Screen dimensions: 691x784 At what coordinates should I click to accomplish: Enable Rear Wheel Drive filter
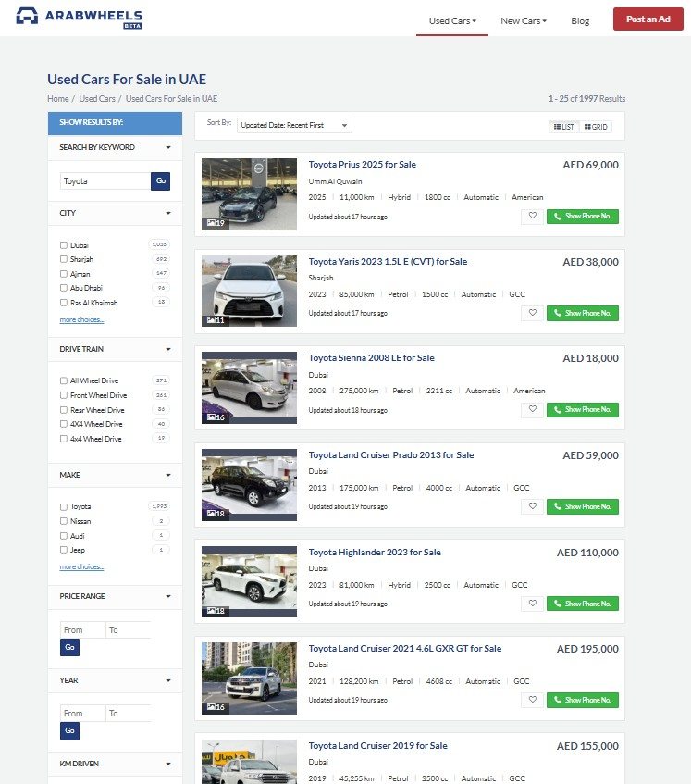pos(64,410)
